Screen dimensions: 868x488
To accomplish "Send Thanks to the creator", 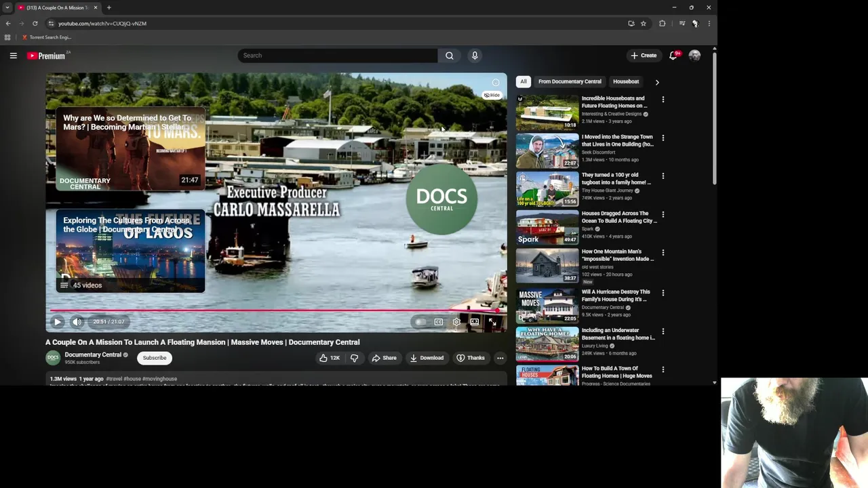I will [471, 358].
